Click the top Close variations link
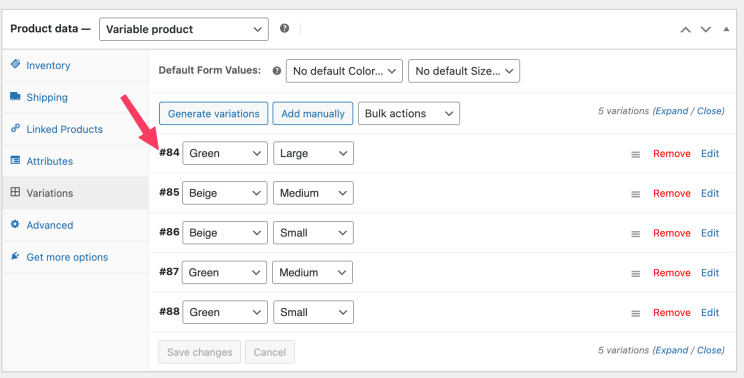Image resolution: width=744 pixels, height=378 pixels. click(709, 111)
